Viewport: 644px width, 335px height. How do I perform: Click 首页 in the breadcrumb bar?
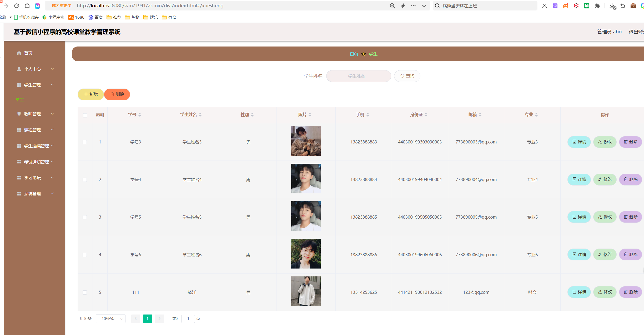click(x=354, y=54)
